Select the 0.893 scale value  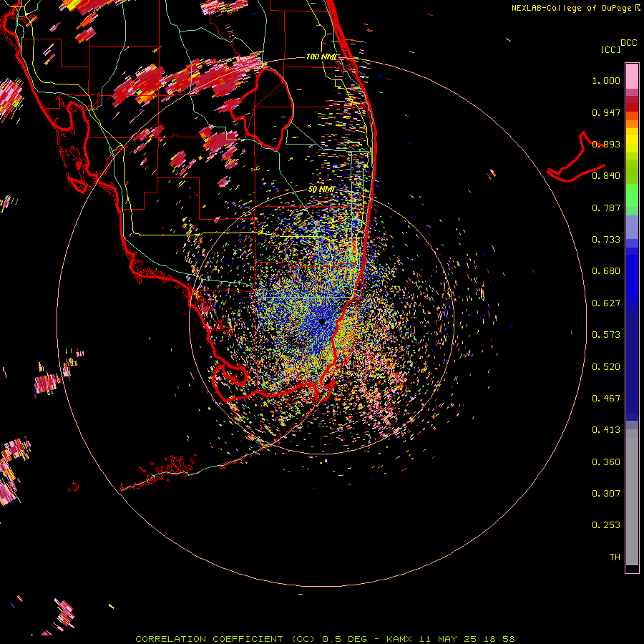[x=606, y=144]
